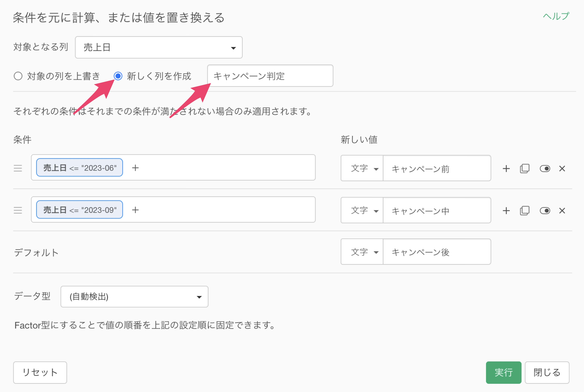Click the new column name field キャンペーン判定
584x392 pixels.
(270, 76)
